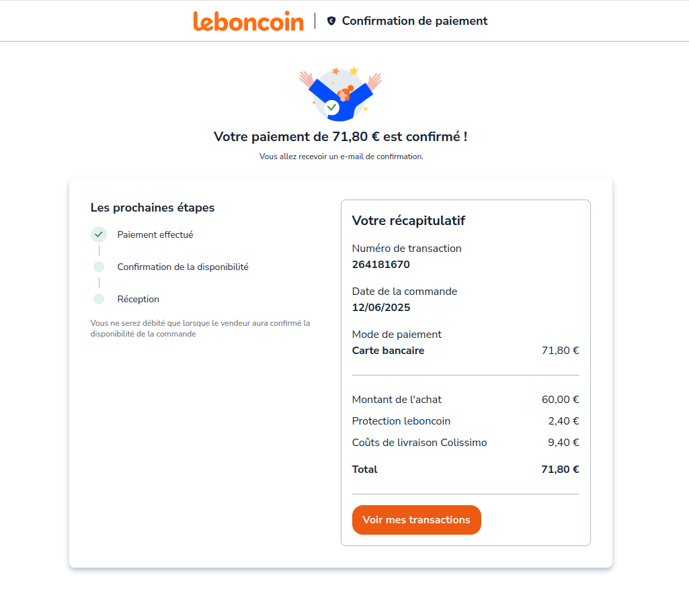This screenshot has width=689, height=616.
Task: Click the Carte bancaire payment mode
Action: click(x=388, y=350)
